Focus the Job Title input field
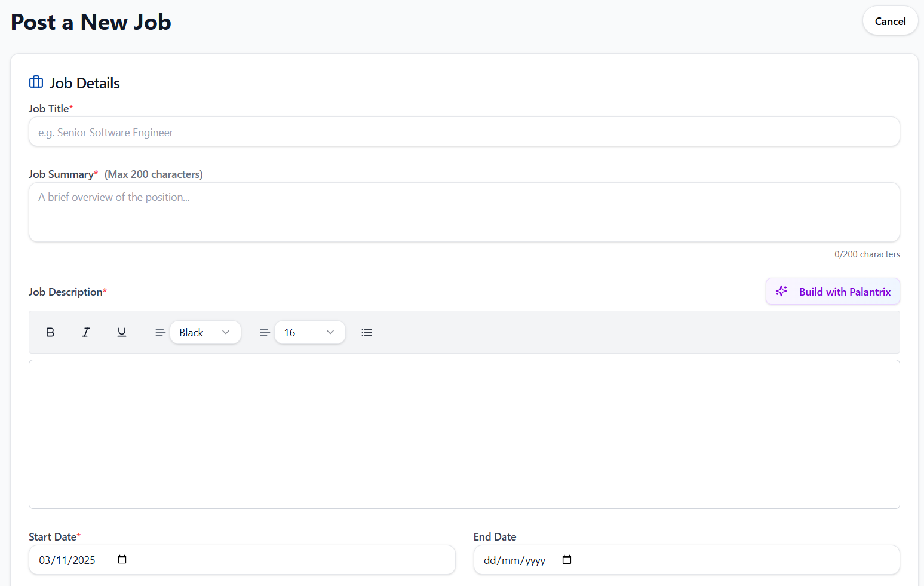The height and width of the screenshot is (586, 924). point(464,132)
